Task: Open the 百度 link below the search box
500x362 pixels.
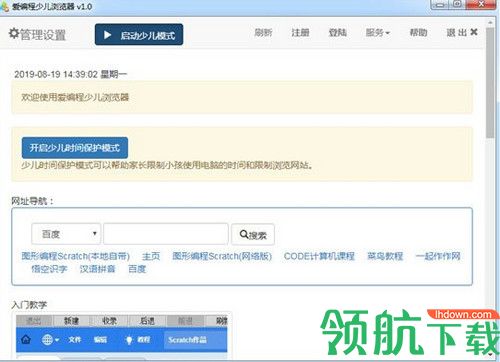Action: [x=137, y=269]
